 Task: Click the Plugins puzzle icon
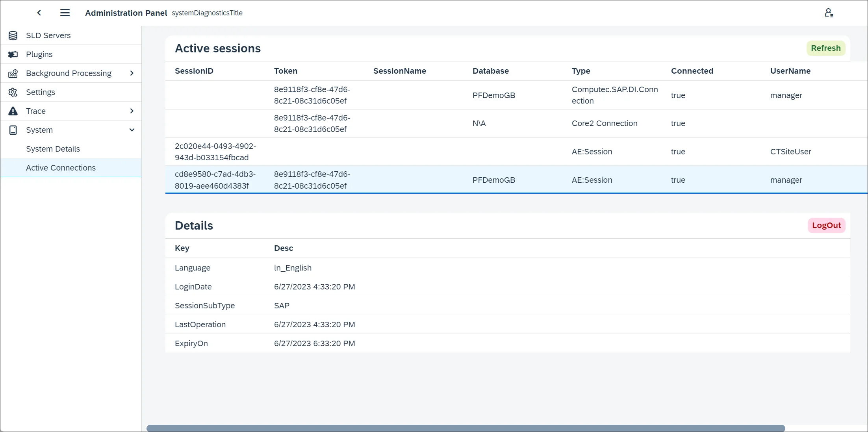click(x=13, y=54)
